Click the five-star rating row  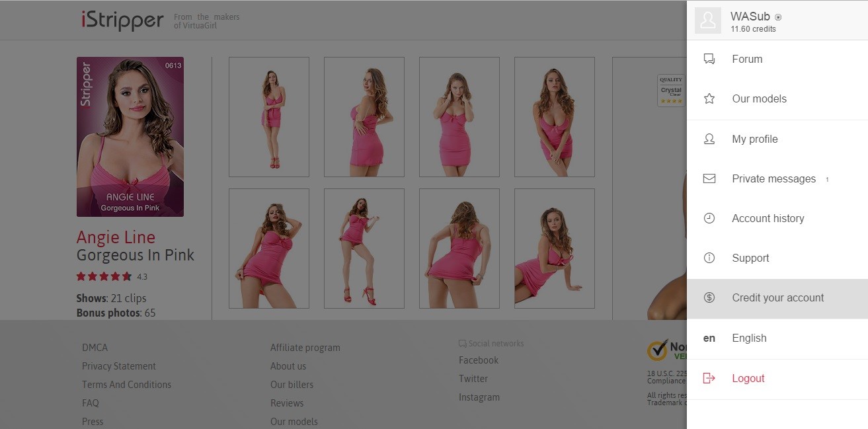[104, 276]
